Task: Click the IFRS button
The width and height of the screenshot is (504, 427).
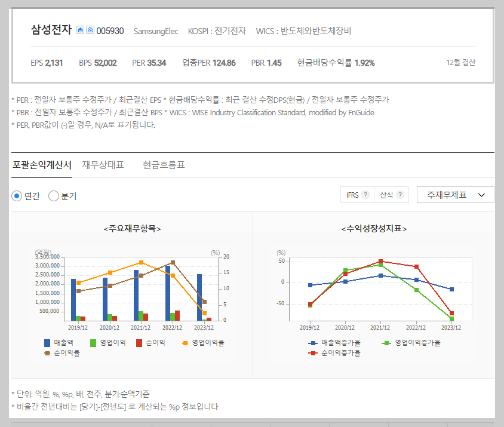Action: tap(357, 195)
